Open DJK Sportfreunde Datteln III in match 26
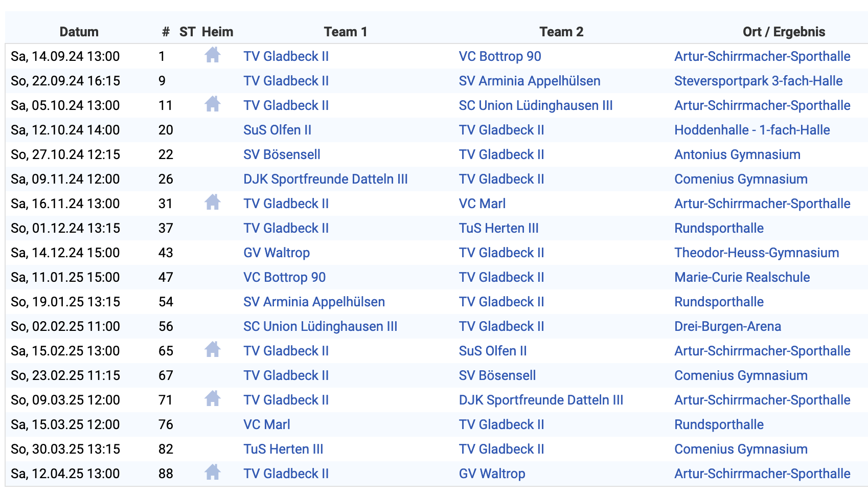Image resolution: width=868 pixels, height=493 pixels. (x=326, y=179)
